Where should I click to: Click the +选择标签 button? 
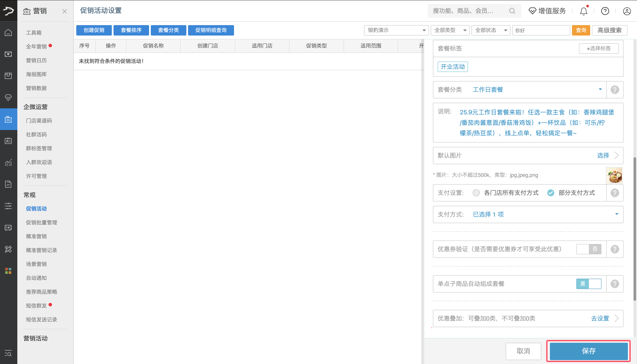[599, 49]
